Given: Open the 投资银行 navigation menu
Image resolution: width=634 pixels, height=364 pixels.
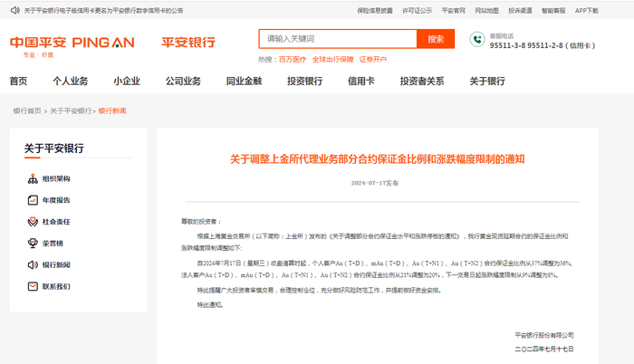Looking at the screenshot, I should point(305,81).
